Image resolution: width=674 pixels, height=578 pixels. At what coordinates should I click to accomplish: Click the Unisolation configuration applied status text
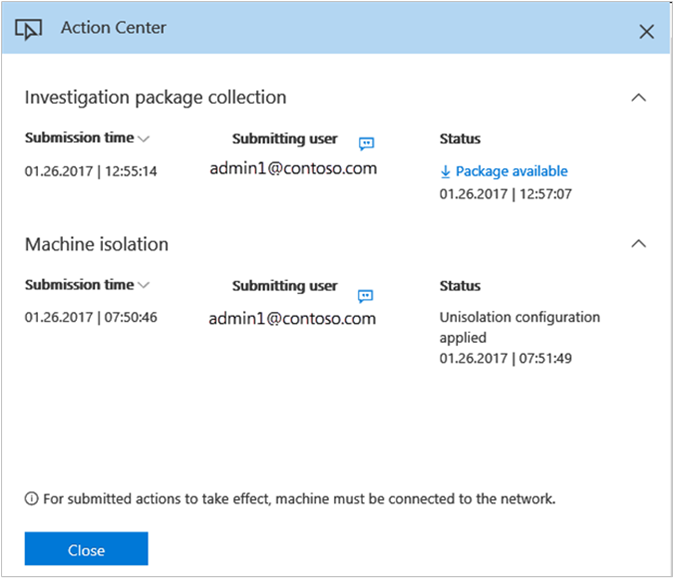tap(519, 327)
